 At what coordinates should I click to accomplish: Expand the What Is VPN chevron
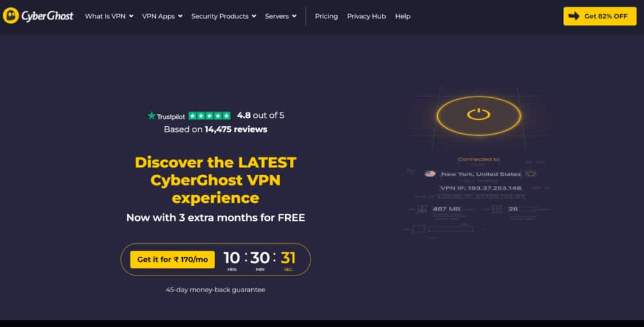(131, 16)
